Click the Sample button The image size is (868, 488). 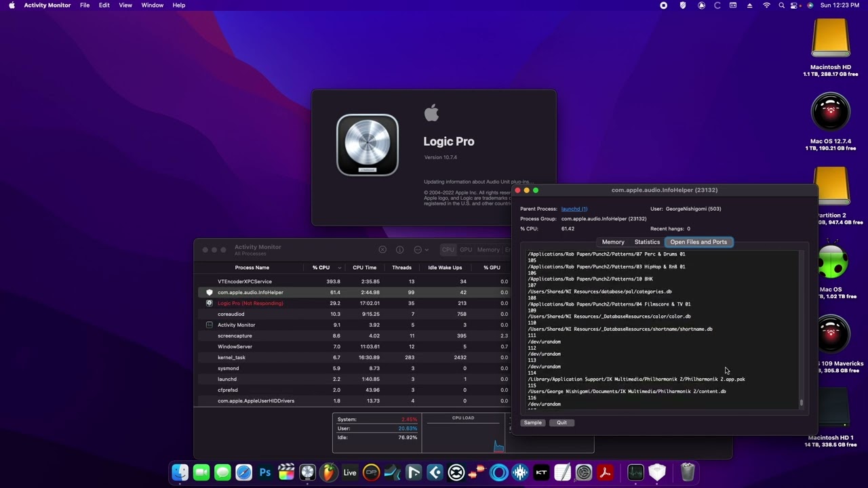(x=533, y=423)
